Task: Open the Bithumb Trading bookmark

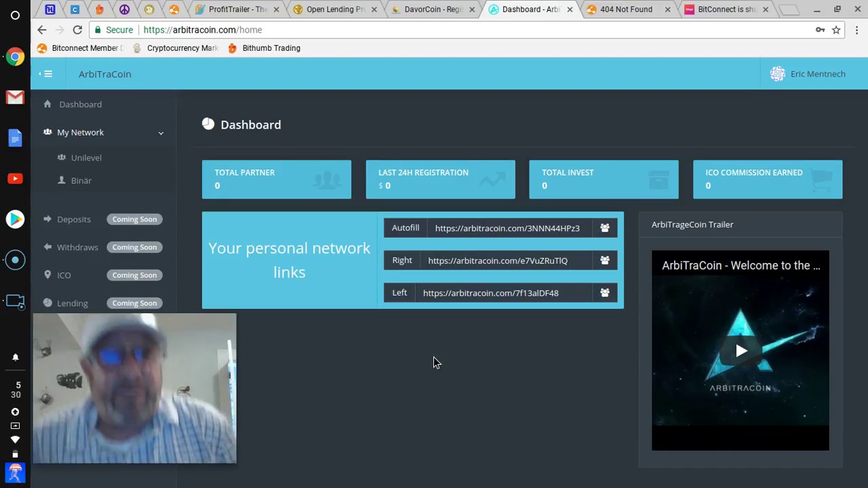Action: pyautogui.click(x=264, y=48)
